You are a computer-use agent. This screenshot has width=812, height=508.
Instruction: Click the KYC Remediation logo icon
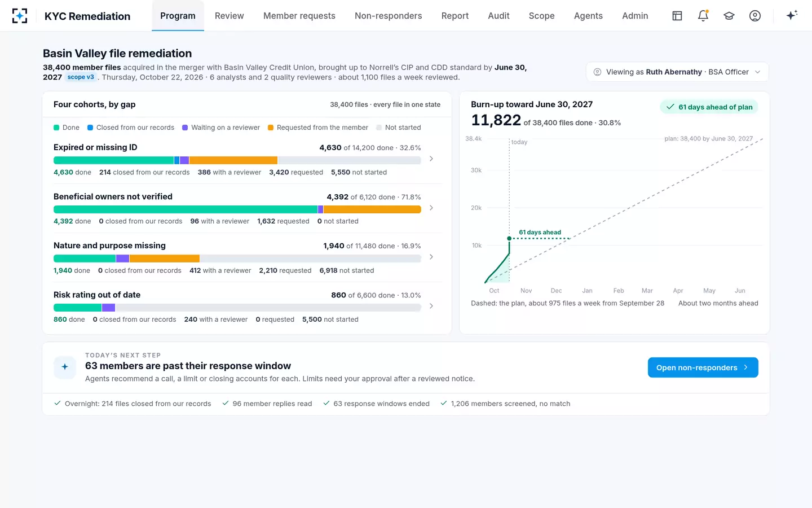(20, 16)
